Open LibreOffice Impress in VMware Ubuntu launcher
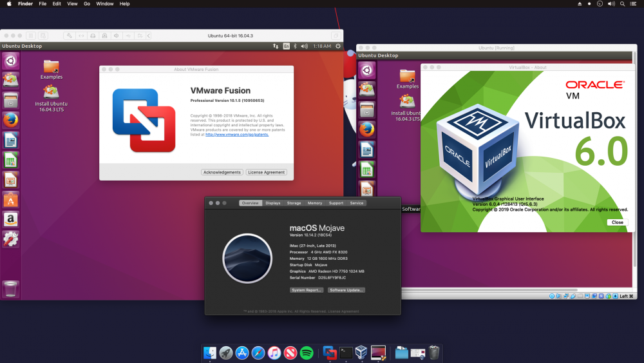 click(11, 180)
